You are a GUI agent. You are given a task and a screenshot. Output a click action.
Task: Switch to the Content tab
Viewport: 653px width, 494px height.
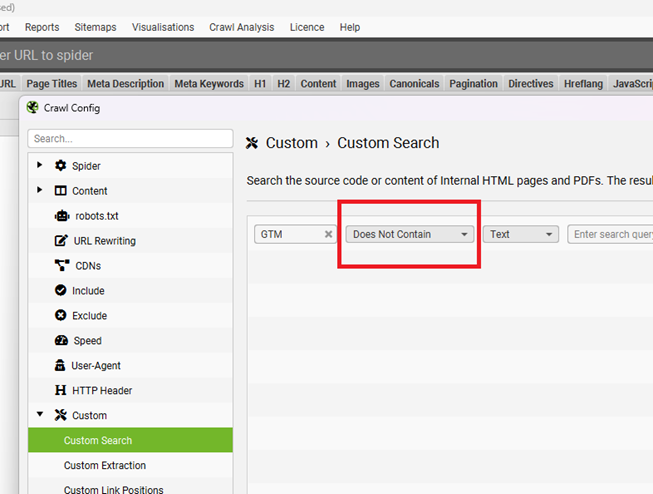318,84
